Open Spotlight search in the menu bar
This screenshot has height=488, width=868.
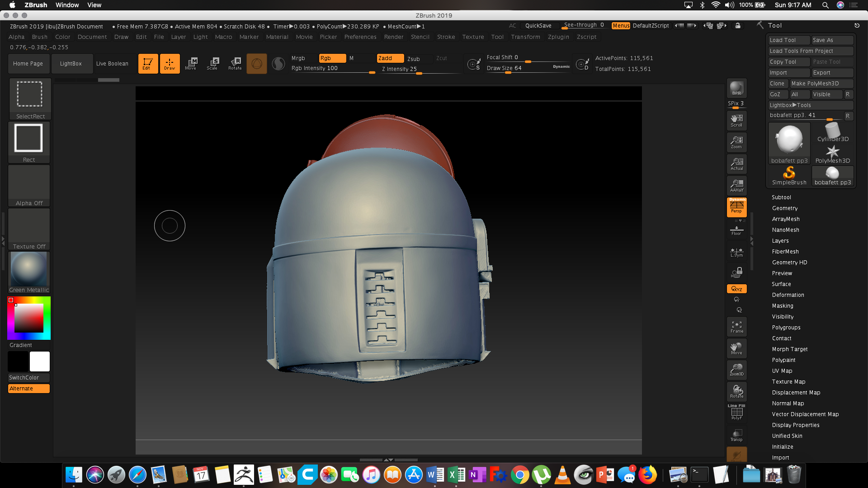pos(825,5)
